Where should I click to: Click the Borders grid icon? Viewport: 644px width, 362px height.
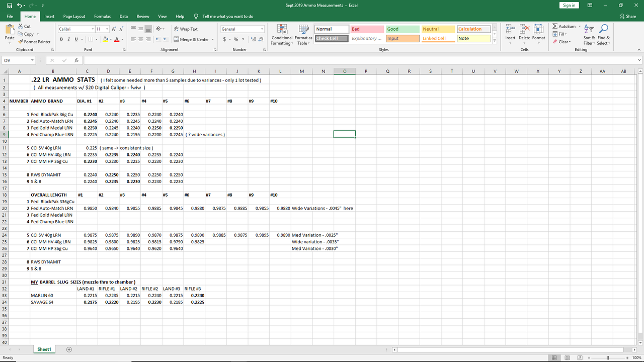coord(91,39)
